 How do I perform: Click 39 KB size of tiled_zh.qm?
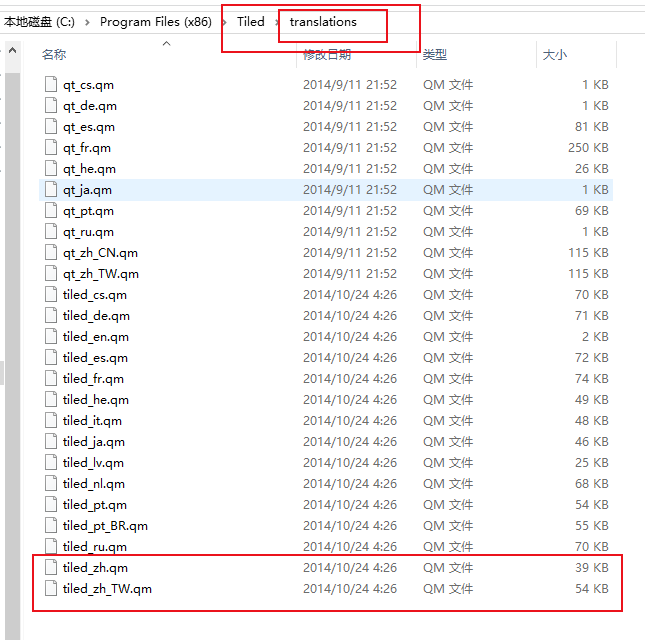[x=592, y=567]
